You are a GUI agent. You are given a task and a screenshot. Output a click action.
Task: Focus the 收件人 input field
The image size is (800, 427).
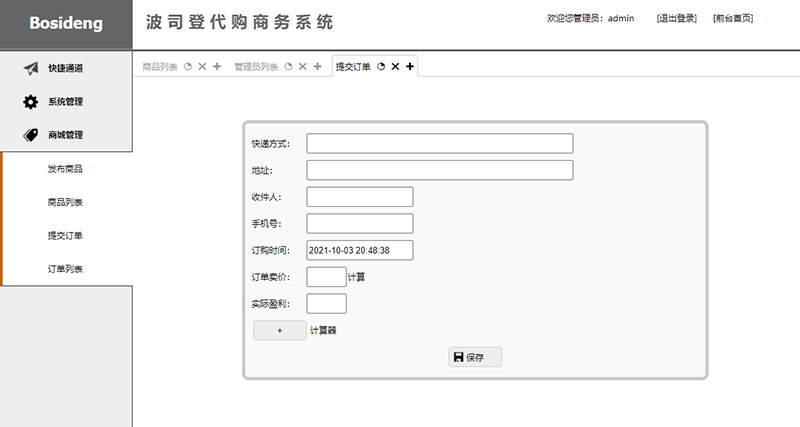[x=360, y=197]
